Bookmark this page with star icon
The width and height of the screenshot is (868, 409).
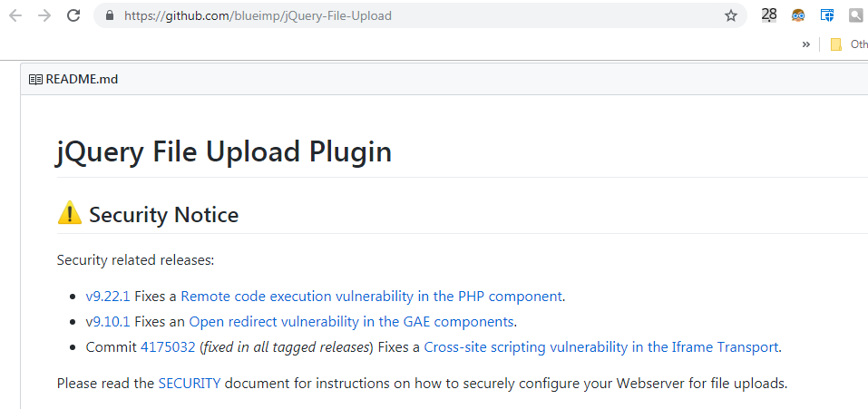click(731, 15)
